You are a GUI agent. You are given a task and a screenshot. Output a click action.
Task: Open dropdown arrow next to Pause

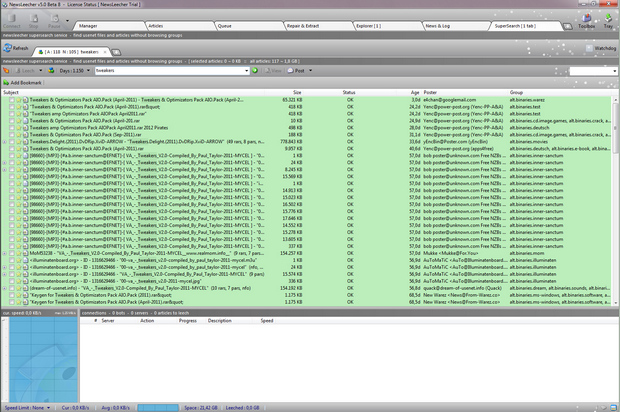click(x=67, y=21)
